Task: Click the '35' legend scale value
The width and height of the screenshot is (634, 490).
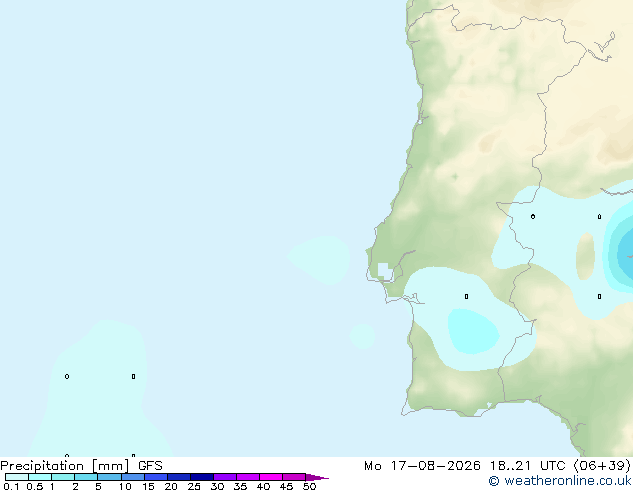Action: [x=240, y=486]
